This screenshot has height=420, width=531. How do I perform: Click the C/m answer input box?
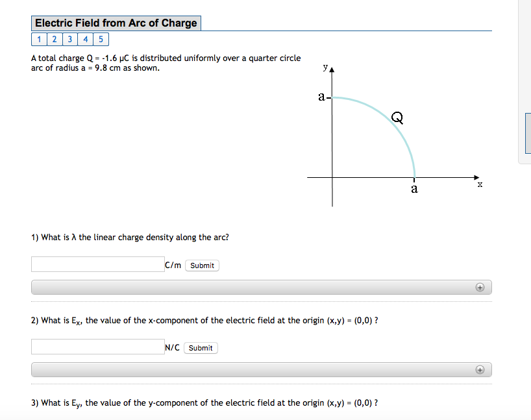pos(97,264)
